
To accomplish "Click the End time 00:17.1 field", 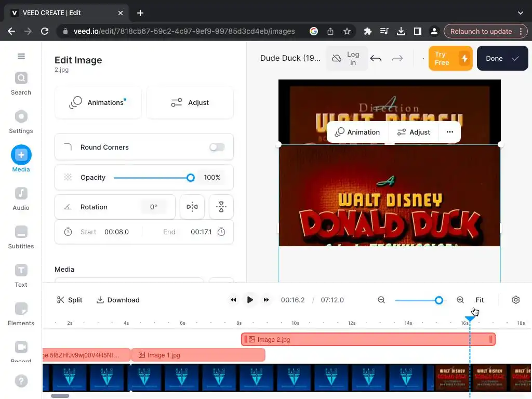I will pos(201,232).
